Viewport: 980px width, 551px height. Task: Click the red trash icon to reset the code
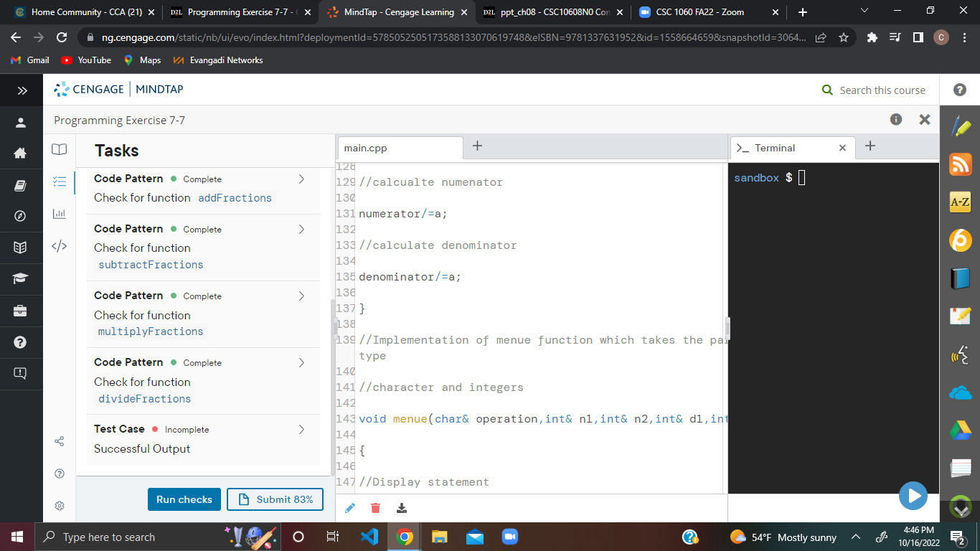click(375, 507)
